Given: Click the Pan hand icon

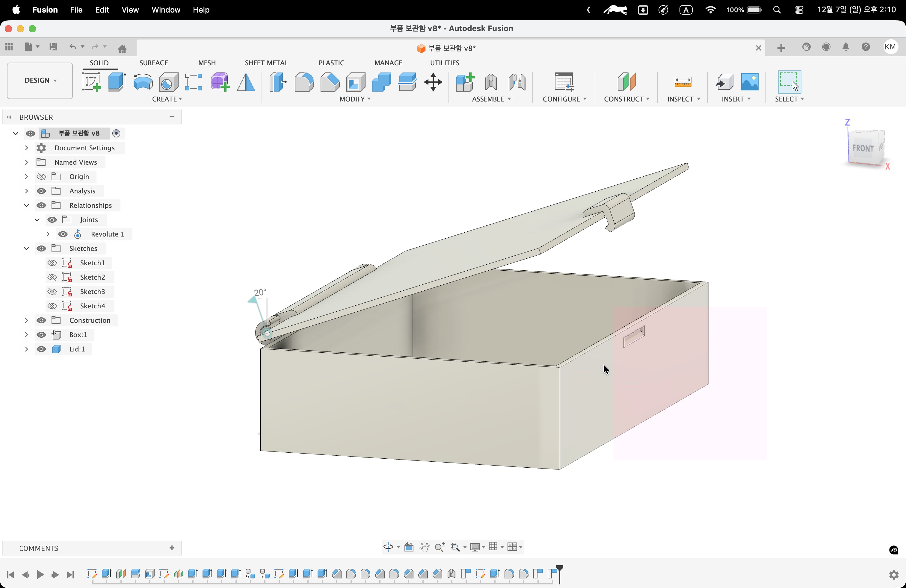Looking at the screenshot, I should pyautogui.click(x=424, y=547).
